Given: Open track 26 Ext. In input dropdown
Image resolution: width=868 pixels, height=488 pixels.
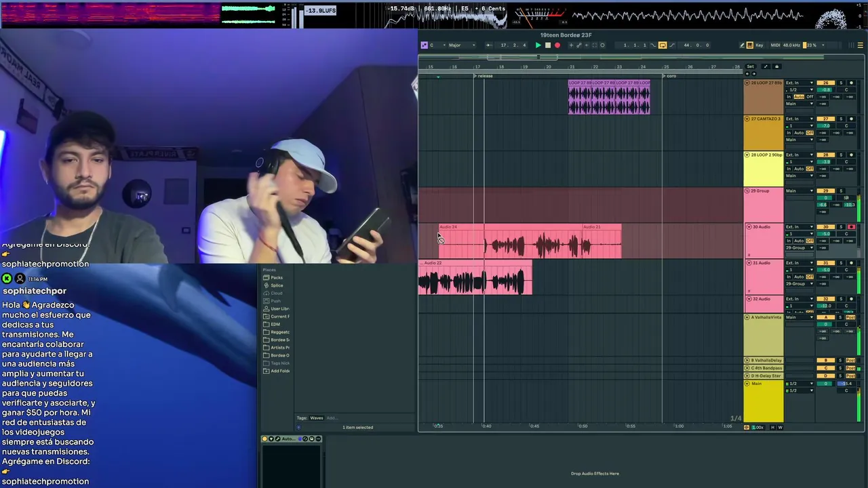Looking at the screenshot, I should pos(800,83).
